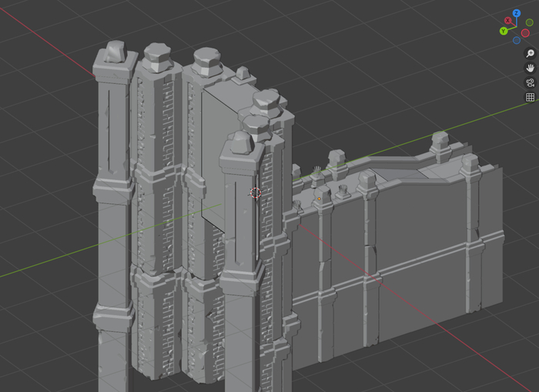
Task: Click the zoom magnifier viewport icon
Action: point(530,53)
